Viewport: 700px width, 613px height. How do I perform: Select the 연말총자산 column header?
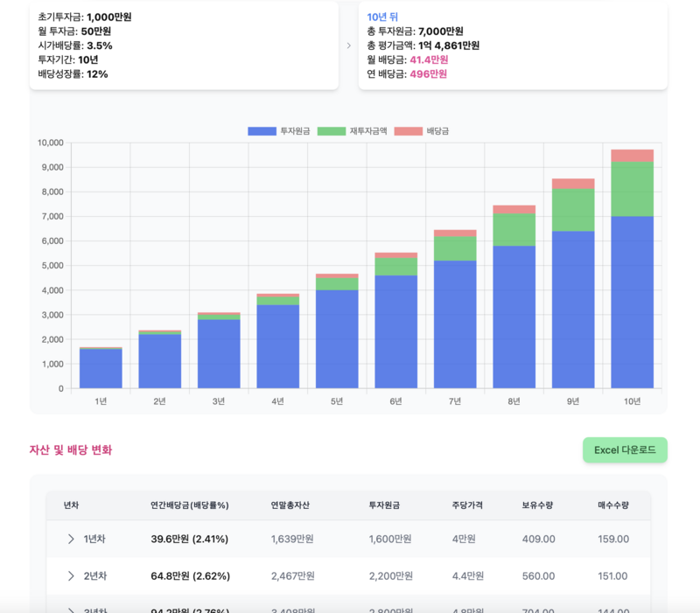click(x=286, y=505)
